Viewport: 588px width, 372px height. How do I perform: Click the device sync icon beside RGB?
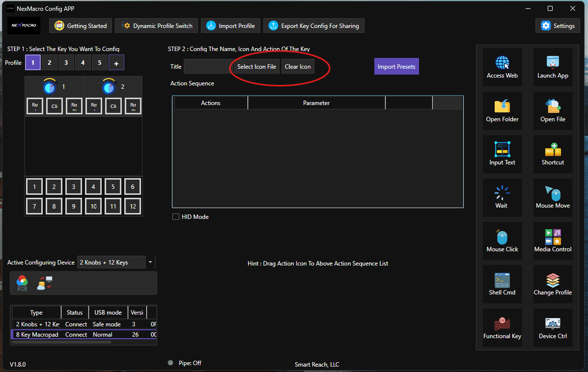[x=45, y=283]
